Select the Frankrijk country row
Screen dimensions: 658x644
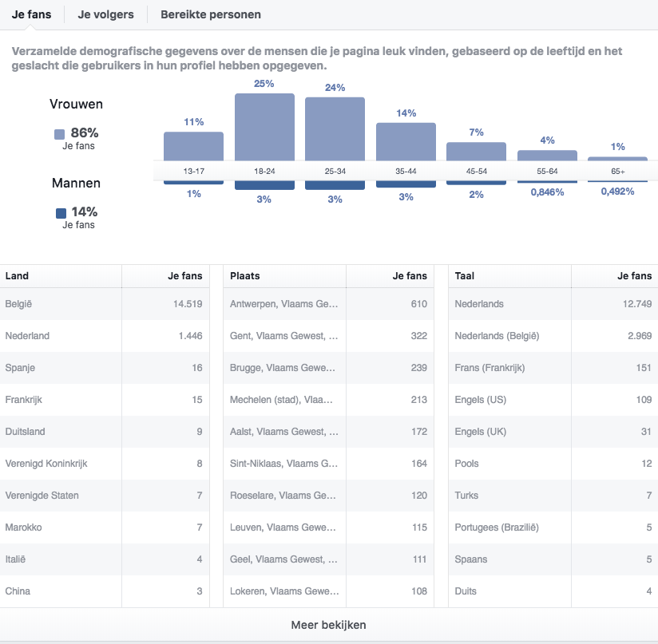click(x=105, y=400)
